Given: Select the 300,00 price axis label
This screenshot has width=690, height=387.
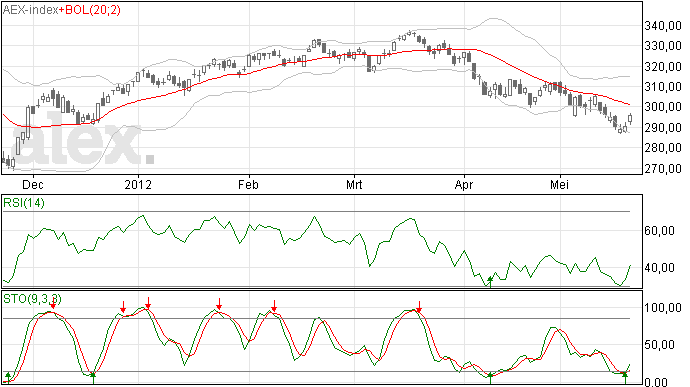Looking at the screenshot, I should (663, 107).
